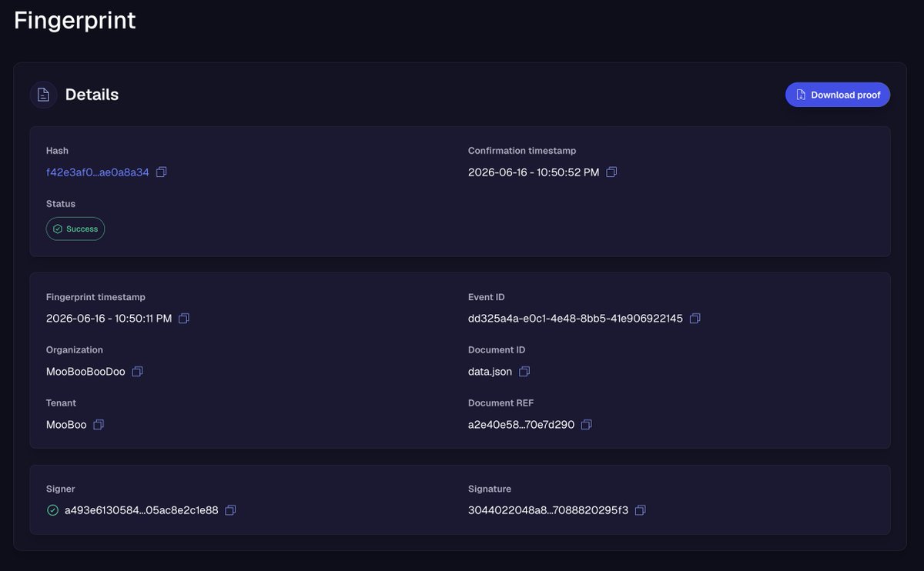This screenshot has width=924, height=571.
Task: Select the MooBoo tenant name
Action: pyautogui.click(x=66, y=425)
